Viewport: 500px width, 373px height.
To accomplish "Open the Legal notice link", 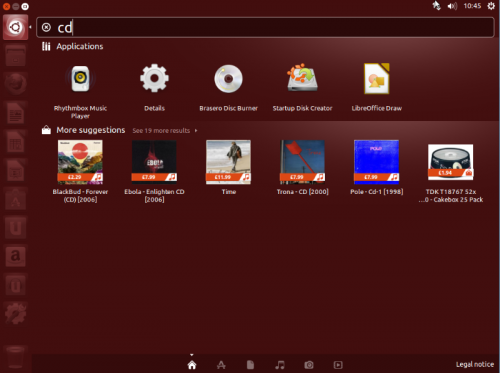I will tap(475, 364).
